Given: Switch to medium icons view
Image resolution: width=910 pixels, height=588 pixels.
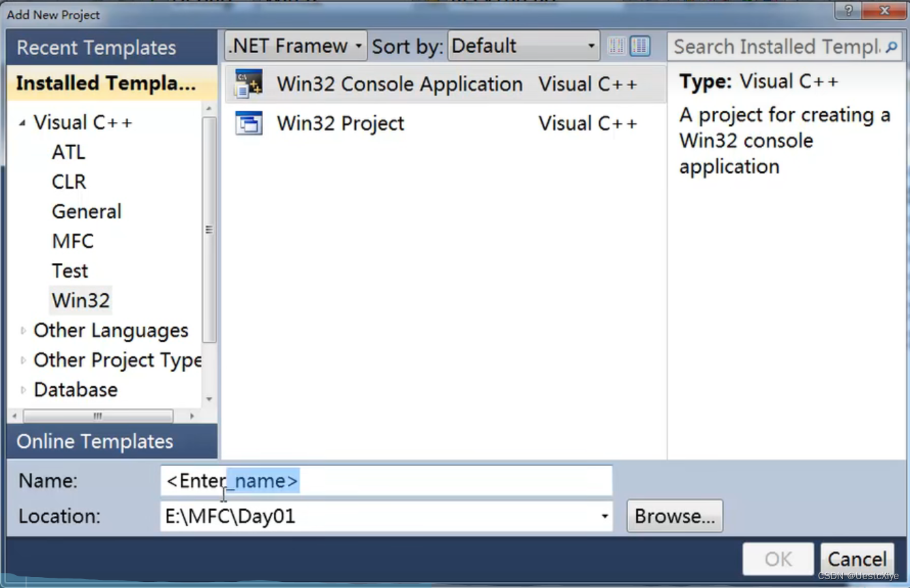Looking at the screenshot, I should [639, 46].
